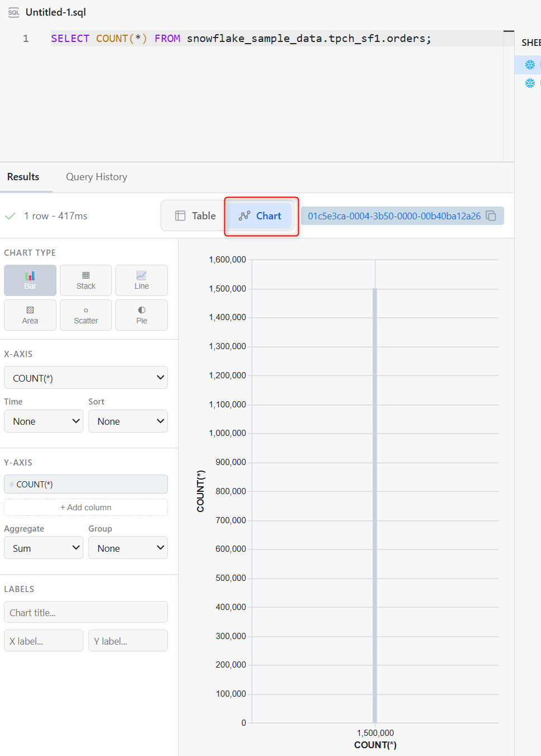Click the LABELS section heading
541x756 pixels.
point(19,589)
